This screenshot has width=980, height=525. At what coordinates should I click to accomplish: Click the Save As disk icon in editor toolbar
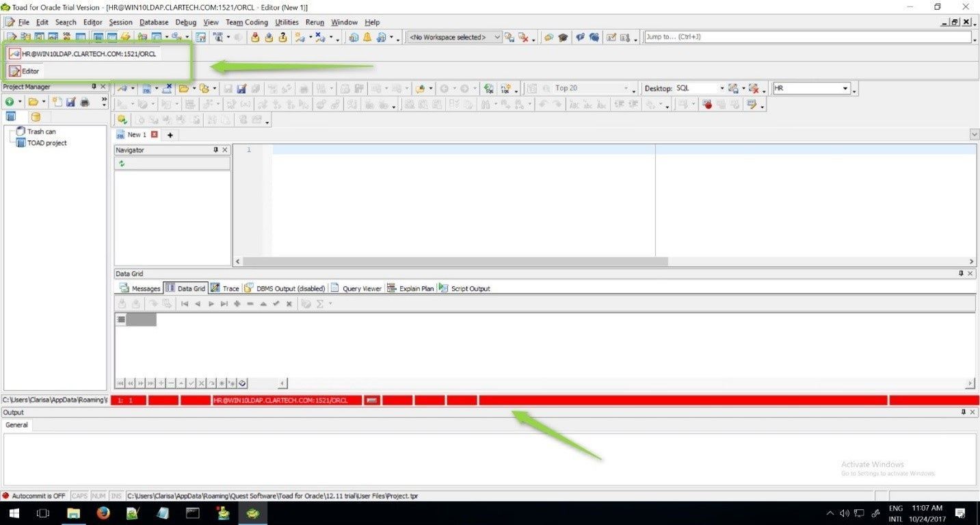[241, 88]
